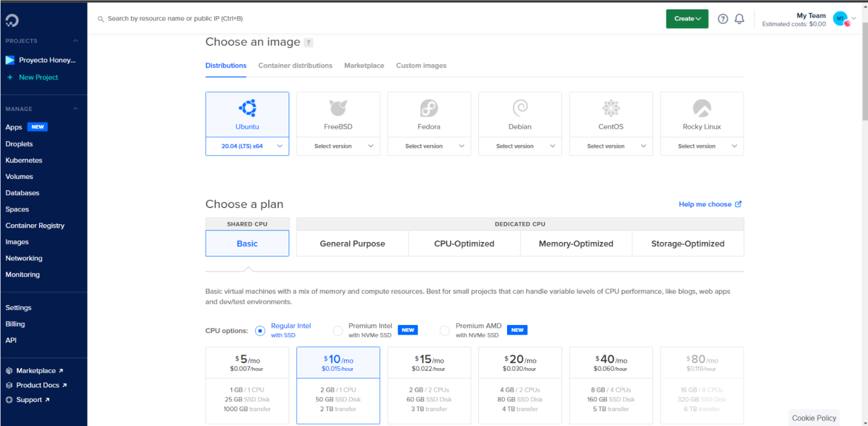Choose the Premium Intel radio button
Screen dimensions: 868x426
click(338, 331)
